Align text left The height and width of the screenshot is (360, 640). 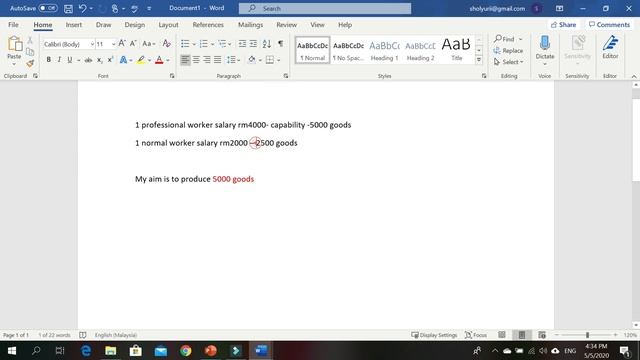point(185,60)
